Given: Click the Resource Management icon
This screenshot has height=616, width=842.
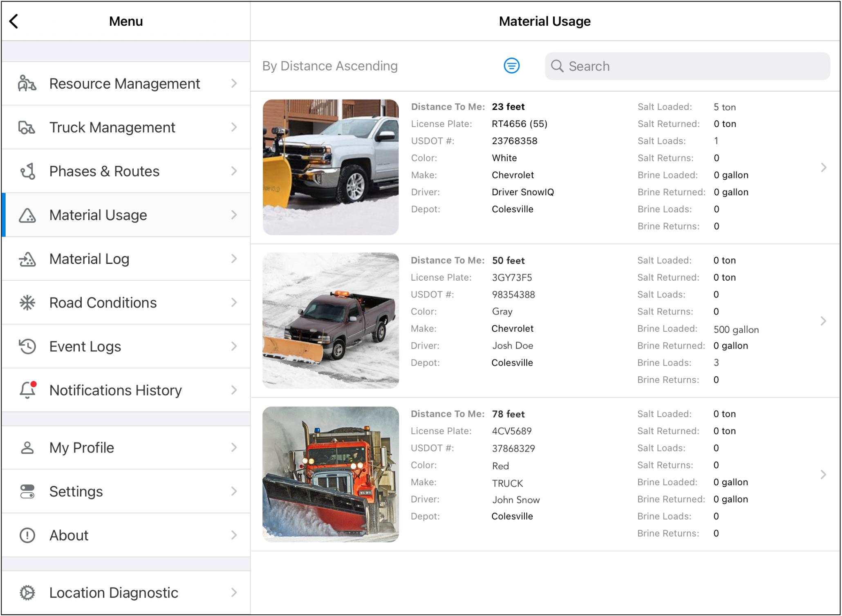Looking at the screenshot, I should click(x=27, y=84).
